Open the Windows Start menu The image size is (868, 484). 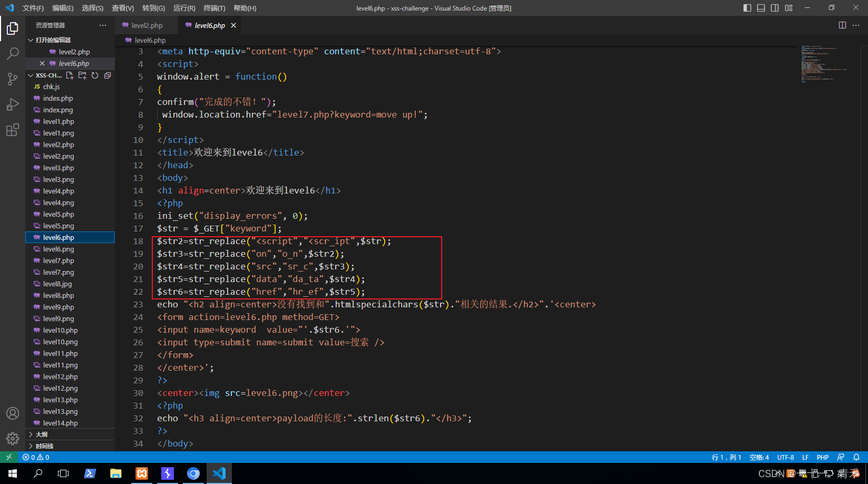click(13, 473)
